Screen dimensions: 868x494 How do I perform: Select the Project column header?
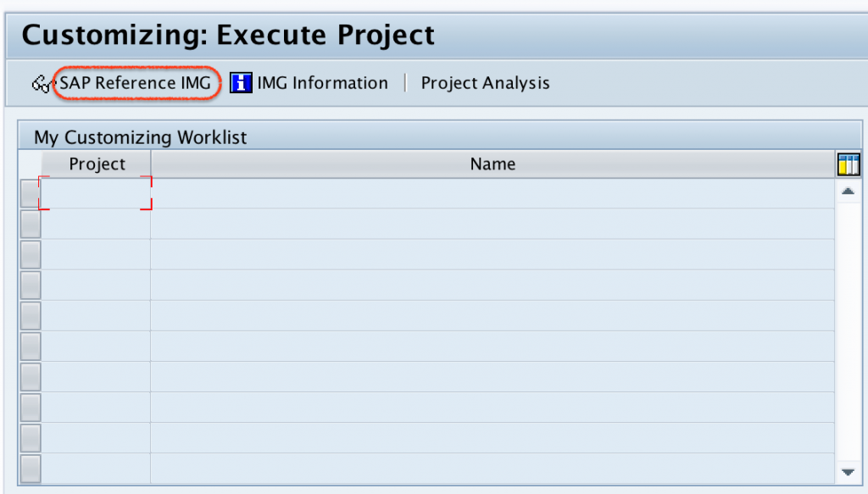[95, 164]
